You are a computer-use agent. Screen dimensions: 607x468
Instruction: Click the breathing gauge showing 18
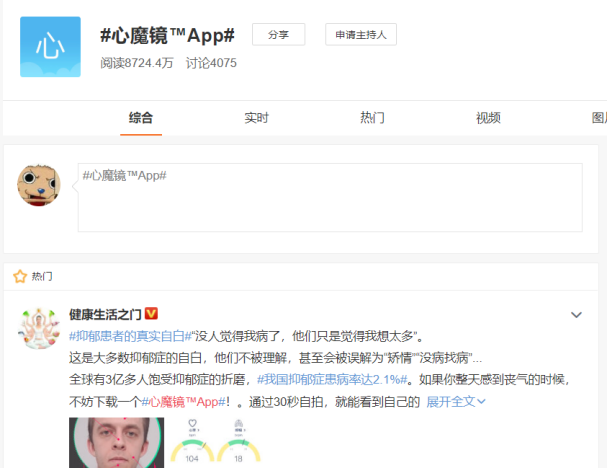[x=238, y=441]
